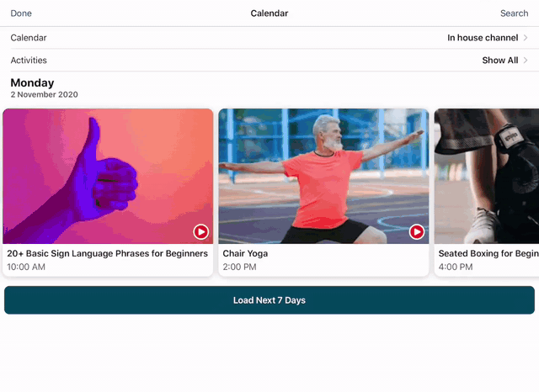539x392 pixels.
Task: Click the Monday day heading
Action: [32, 82]
